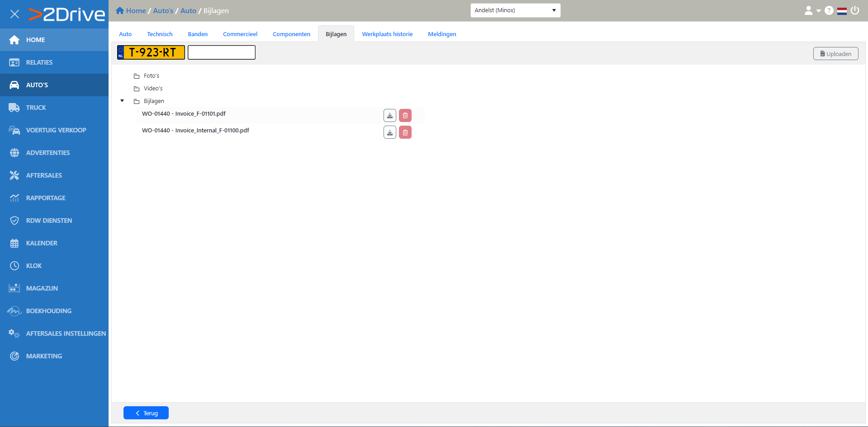868x427 pixels.
Task: Open the Andelst (Minox) location dropdown
Action: click(515, 10)
